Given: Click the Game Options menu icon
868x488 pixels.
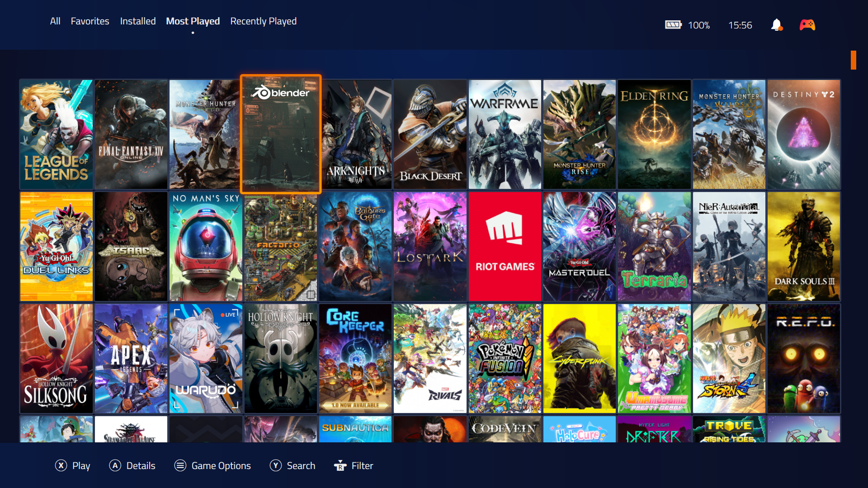Looking at the screenshot, I should click(x=180, y=465).
